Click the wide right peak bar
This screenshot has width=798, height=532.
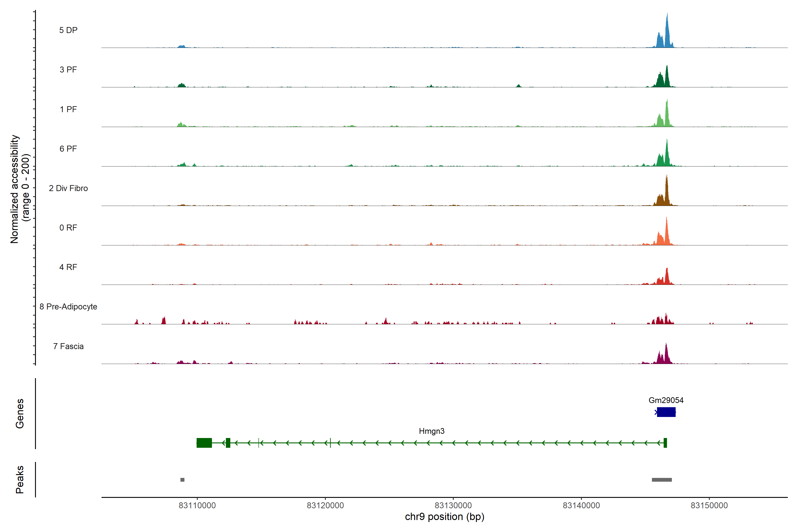[662, 480]
